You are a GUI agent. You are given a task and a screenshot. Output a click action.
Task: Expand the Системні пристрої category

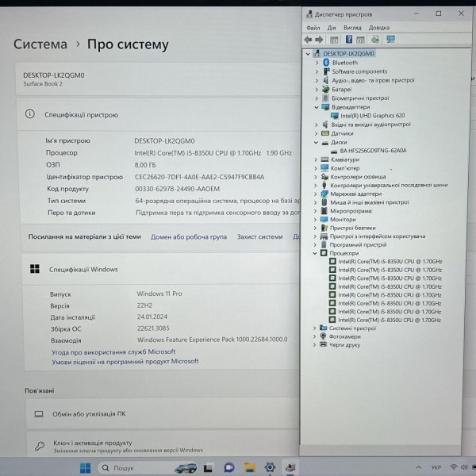pos(314,328)
